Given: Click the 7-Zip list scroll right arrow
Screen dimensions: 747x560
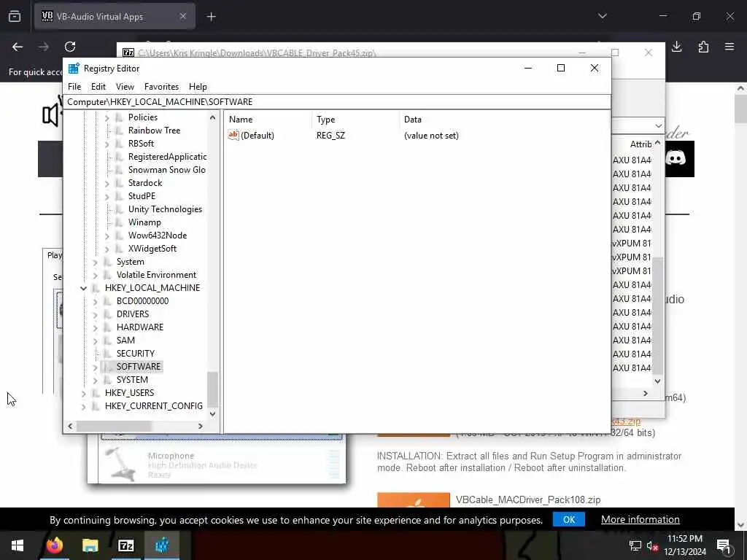Looking at the screenshot, I should click(646, 393).
